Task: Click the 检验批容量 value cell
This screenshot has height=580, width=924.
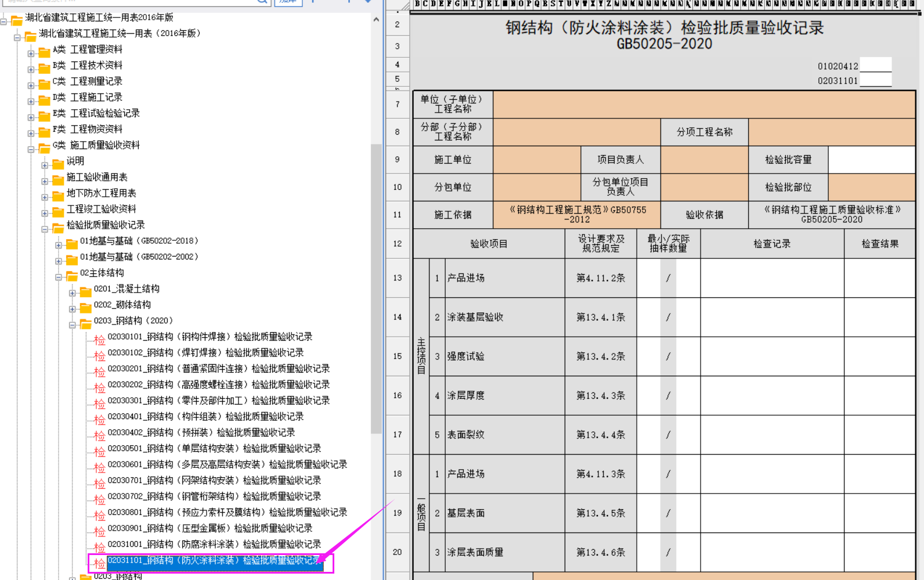Action: tap(871, 160)
